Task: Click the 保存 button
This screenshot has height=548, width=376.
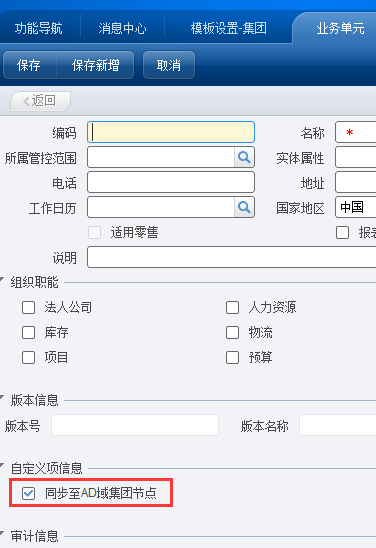Action: coord(29,65)
